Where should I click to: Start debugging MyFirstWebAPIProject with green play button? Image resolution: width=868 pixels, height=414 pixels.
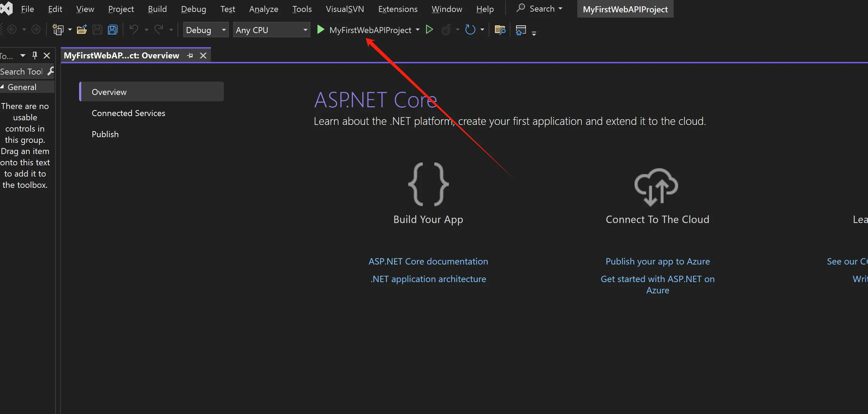click(x=320, y=30)
